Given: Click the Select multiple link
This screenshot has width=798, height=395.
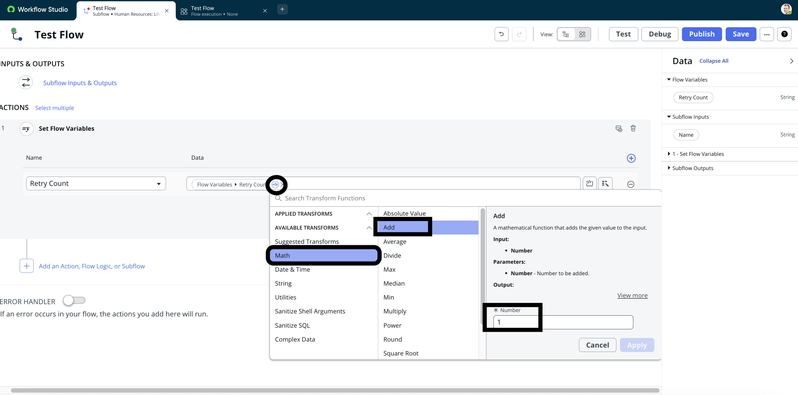Looking at the screenshot, I should click(54, 108).
